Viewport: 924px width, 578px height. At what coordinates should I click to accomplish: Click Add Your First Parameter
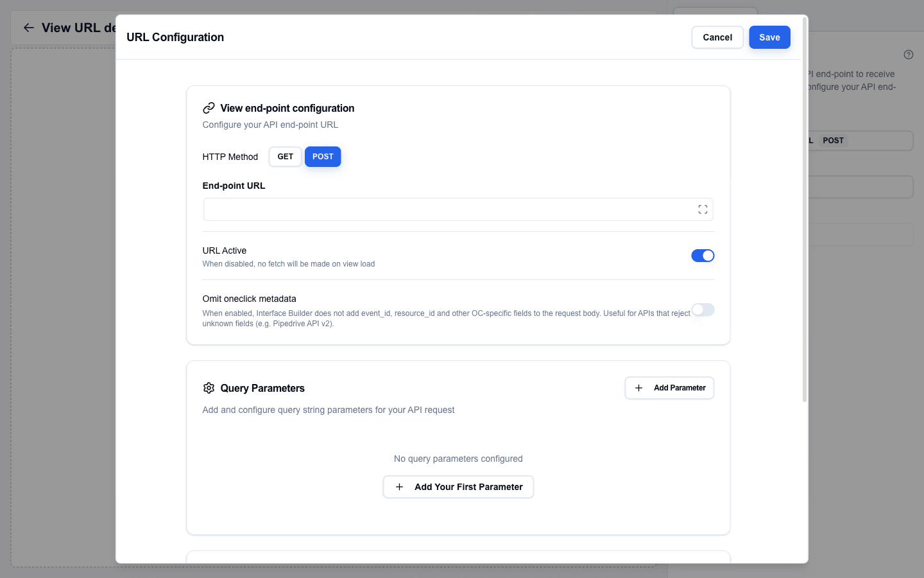coord(458,487)
